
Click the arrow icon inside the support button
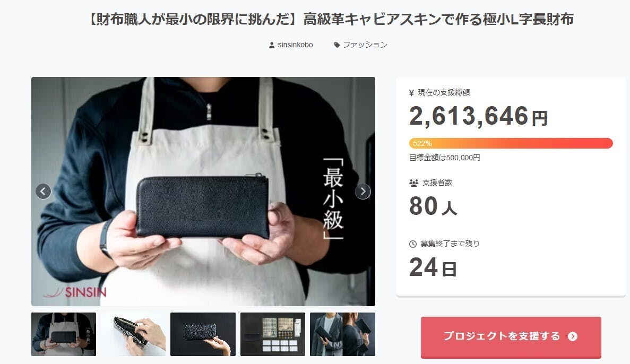(x=573, y=336)
